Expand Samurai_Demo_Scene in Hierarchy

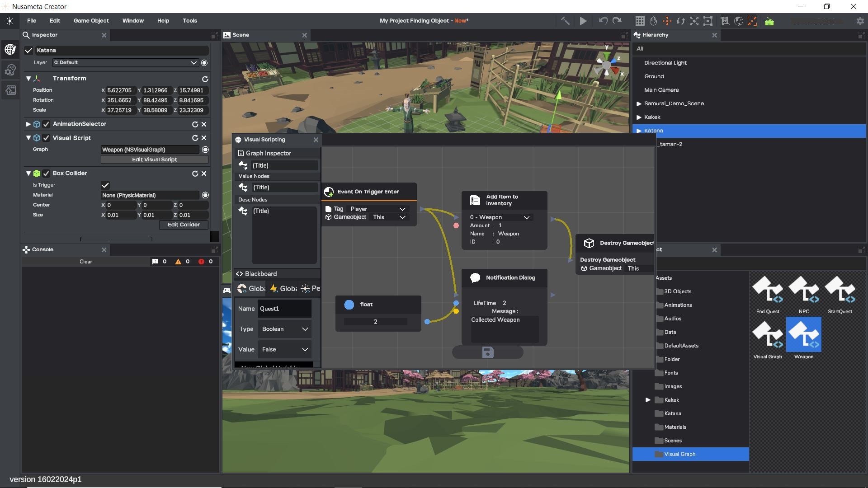click(x=639, y=103)
